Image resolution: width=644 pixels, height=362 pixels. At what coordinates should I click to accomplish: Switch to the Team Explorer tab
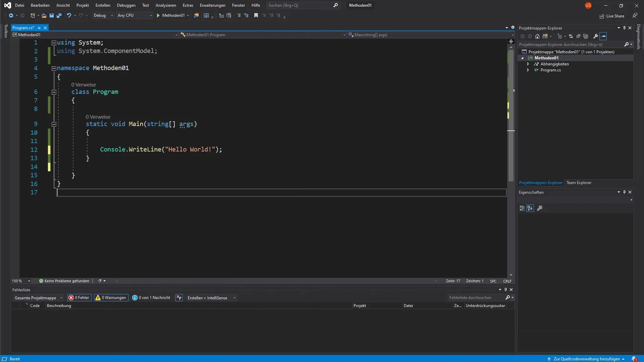coord(579,183)
